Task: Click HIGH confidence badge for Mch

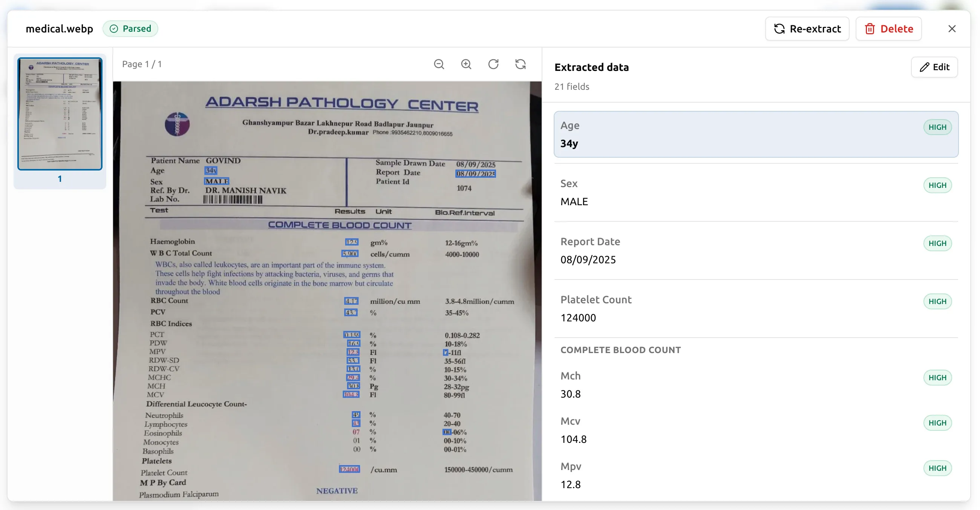Action: point(937,378)
